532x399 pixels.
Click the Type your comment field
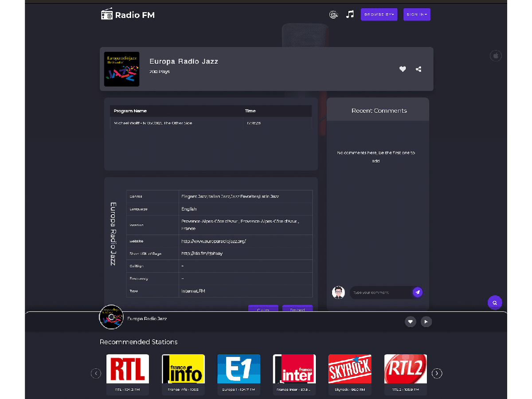click(381, 293)
